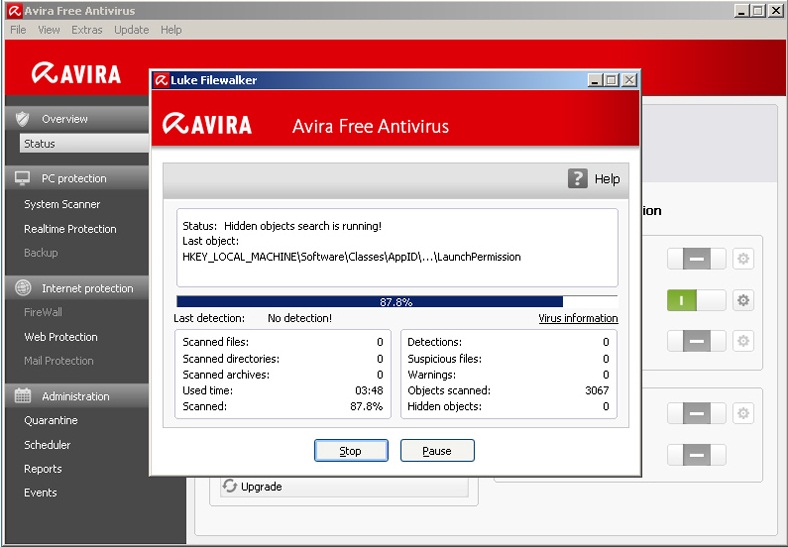
Task: Click the Internet protection globe icon
Action: point(23,288)
